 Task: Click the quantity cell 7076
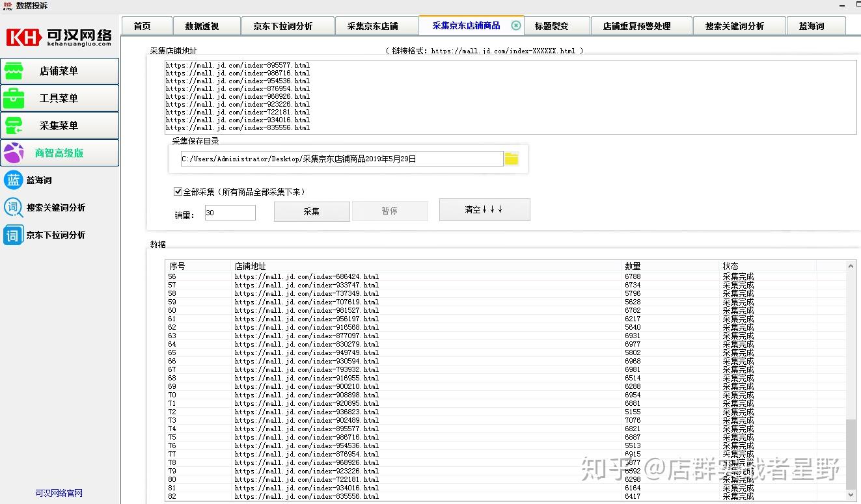(633, 420)
